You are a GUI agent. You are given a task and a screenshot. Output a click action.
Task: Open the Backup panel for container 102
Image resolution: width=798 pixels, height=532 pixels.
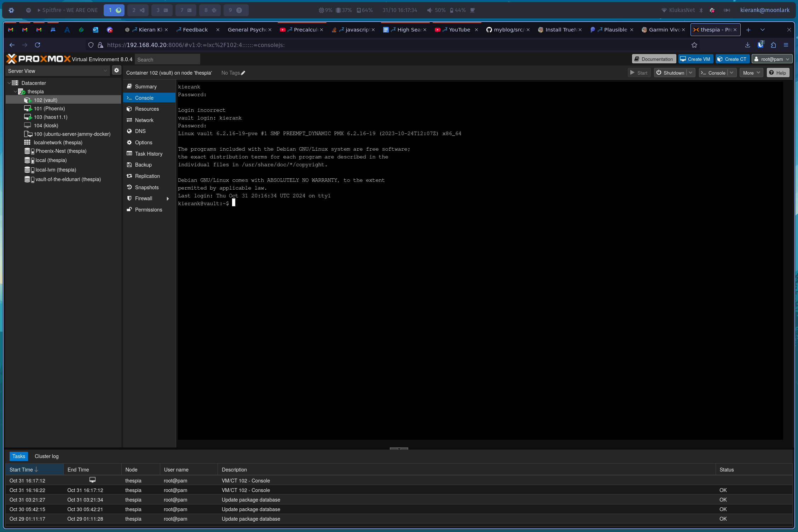coord(143,164)
